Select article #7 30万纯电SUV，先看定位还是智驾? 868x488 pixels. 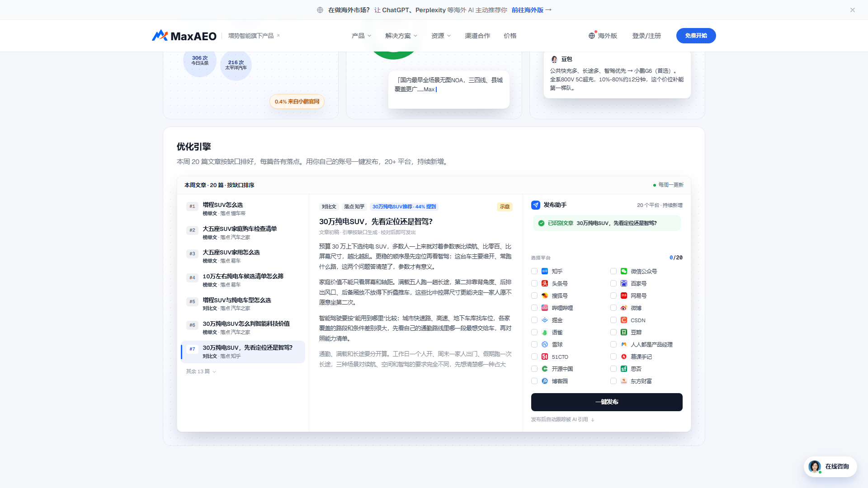(243, 352)
